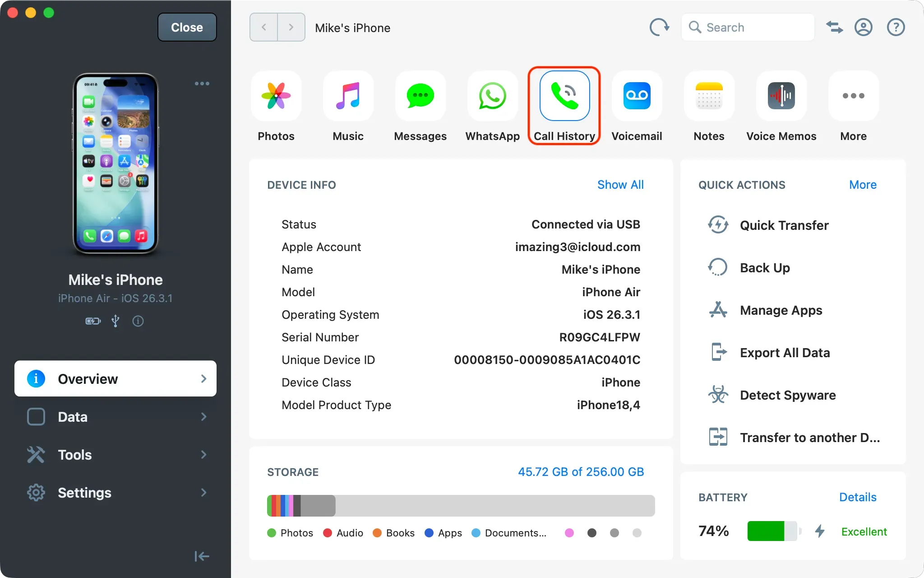
Task: Open the device options ellipsis menu
Action: pos(202,83)
